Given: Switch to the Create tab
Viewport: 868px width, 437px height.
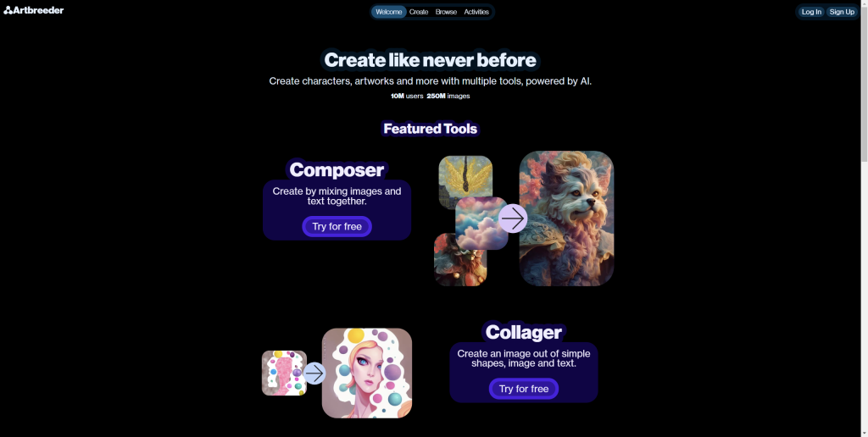Looking at the screenshot, I should click(x=419, y=12).
